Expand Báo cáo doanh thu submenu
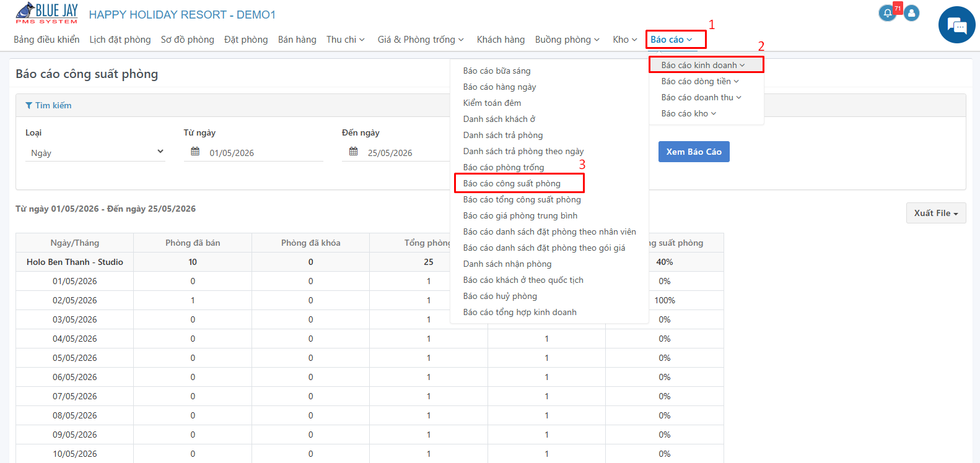Image resolution: width=980 pixels, height=463 pixels. [701, 97]
